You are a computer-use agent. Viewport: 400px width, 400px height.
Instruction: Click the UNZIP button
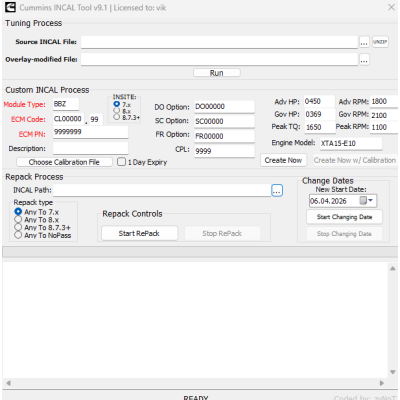380,42
